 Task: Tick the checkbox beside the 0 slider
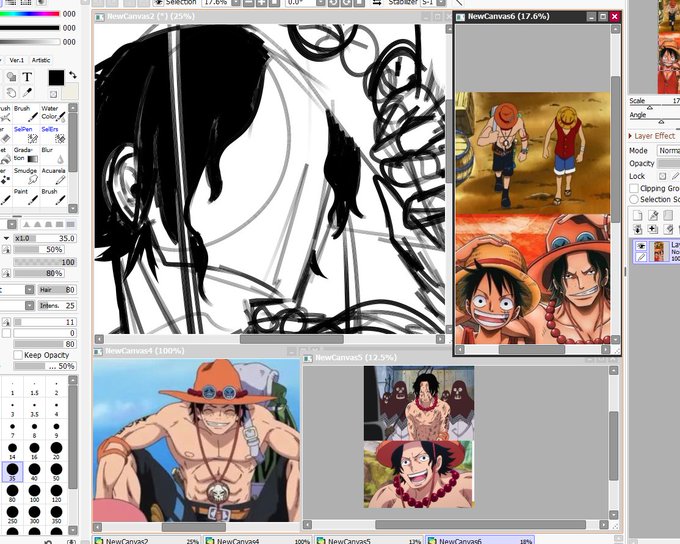click(x=6, y=333)
